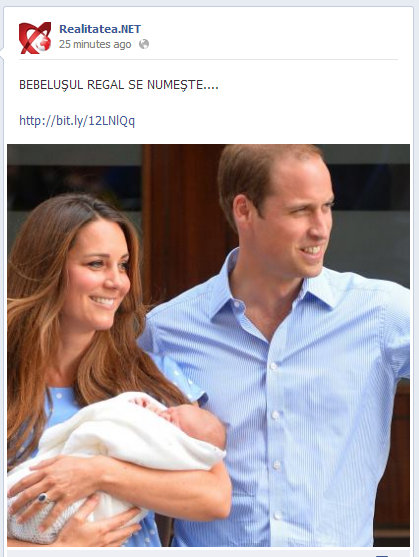Open the Realitatea.NET page name link
Image resolution: width=419 pixels, height=557 pixels.
[x=100, y=29]
